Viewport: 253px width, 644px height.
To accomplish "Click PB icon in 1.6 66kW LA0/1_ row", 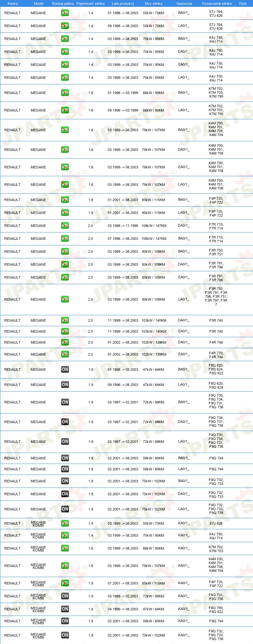I will [65, 110].
